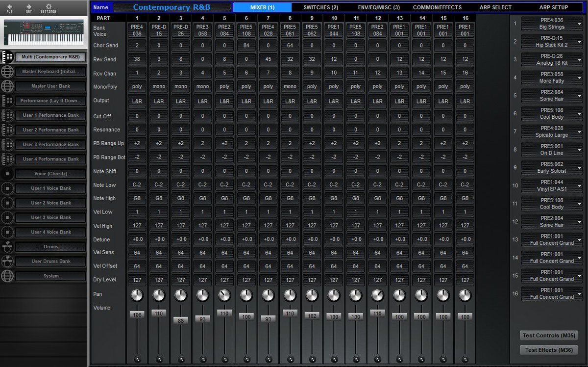Click the globe icon beside Master Keyboard
Screen dimensions: 588x367
click(x=7, y=72)
